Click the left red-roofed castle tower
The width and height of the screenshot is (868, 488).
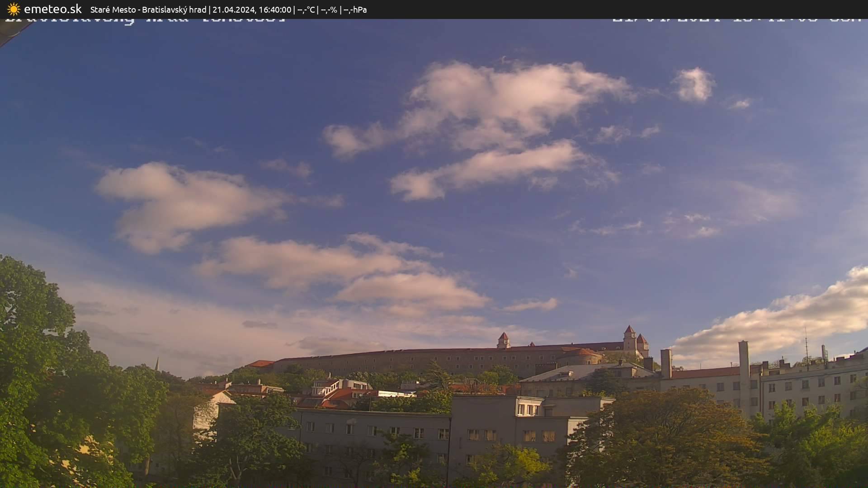click(503, 340)
